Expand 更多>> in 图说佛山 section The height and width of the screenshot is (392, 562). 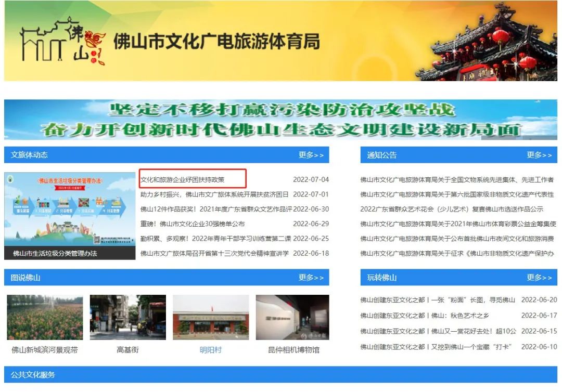tap(311, 278)
